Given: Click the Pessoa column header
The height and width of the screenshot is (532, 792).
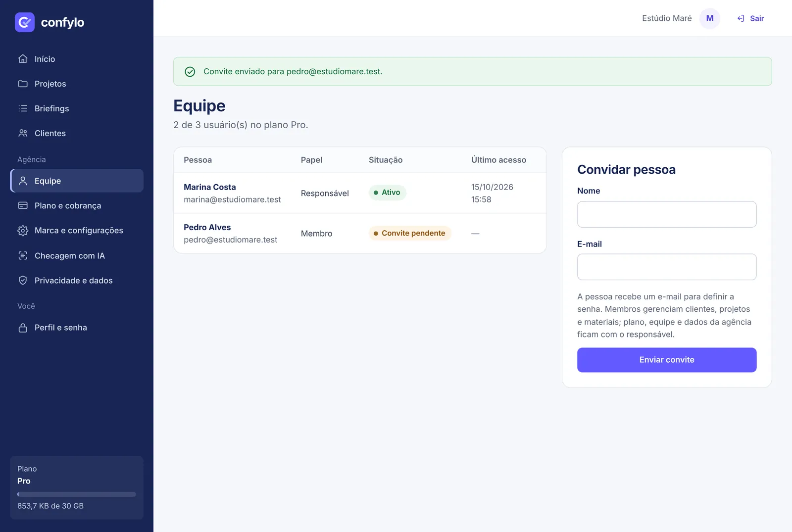Looking at the screenshot, I should pyautogui.click(x=198, y=160).
